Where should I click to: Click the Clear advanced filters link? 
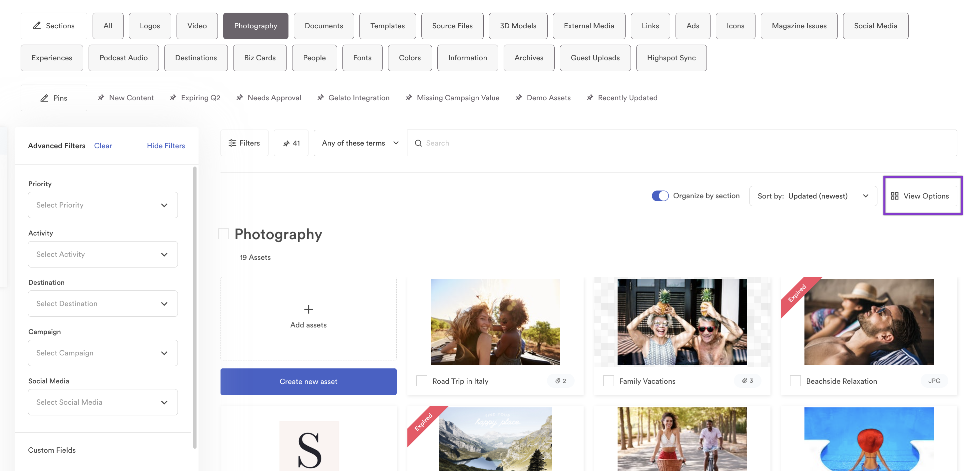coord(102,146)
